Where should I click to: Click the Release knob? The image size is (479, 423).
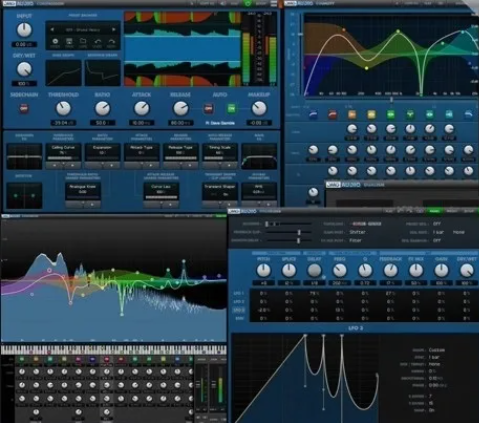click(181, 108)
